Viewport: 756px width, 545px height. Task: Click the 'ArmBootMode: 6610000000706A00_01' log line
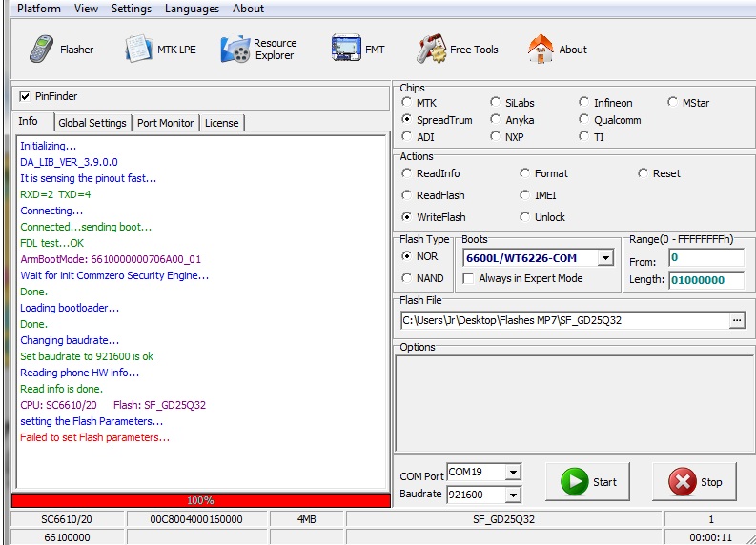pos(111,259)
